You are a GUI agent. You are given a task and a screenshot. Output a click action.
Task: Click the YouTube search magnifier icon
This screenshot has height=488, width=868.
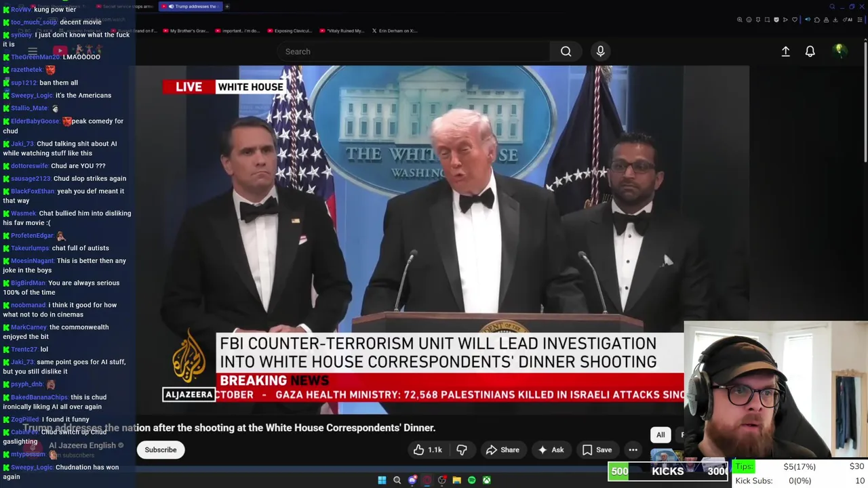tap(566, 52)
